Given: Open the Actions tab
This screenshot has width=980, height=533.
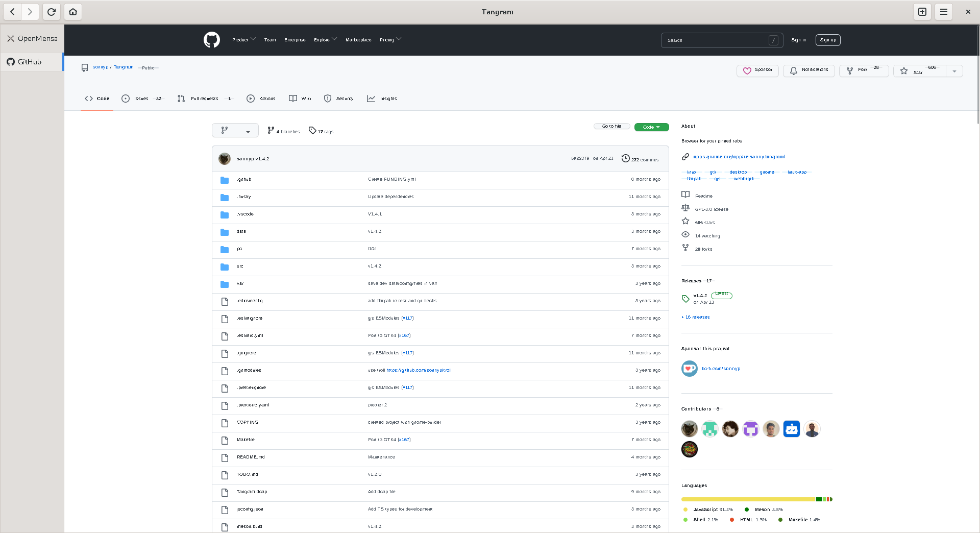Looking at the screenshot, I should 261,99.
